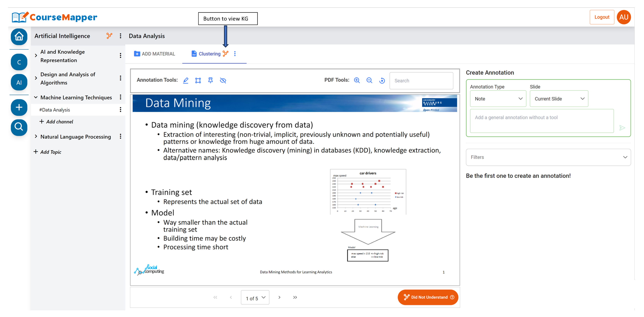Click the Home icon in sidebar
This screenshot has width=644, height=317.
[19, 37]
